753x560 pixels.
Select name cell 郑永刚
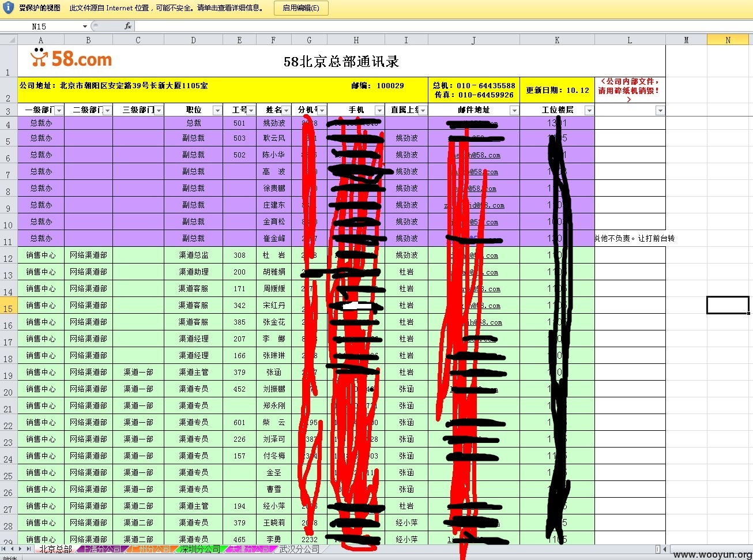tap(274, 406)
